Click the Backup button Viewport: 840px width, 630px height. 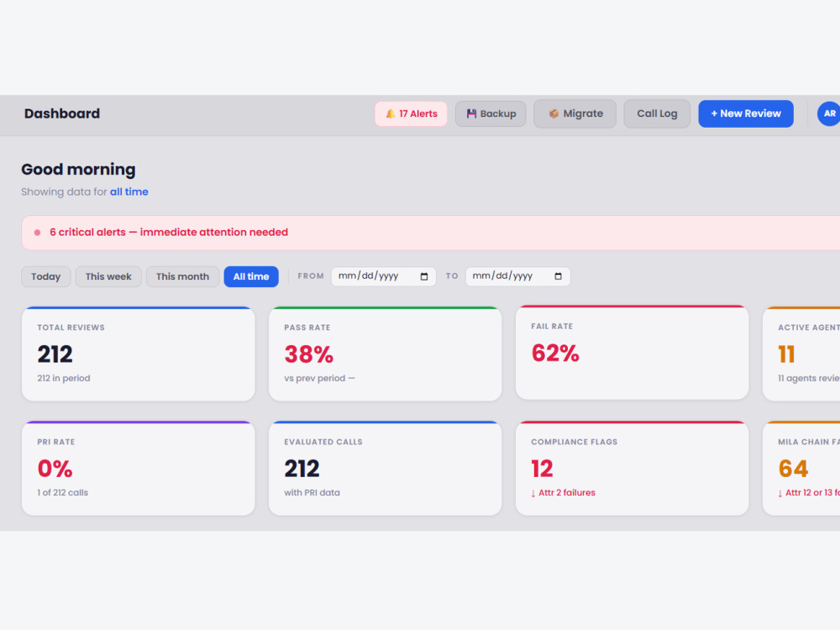click(491, 113)
